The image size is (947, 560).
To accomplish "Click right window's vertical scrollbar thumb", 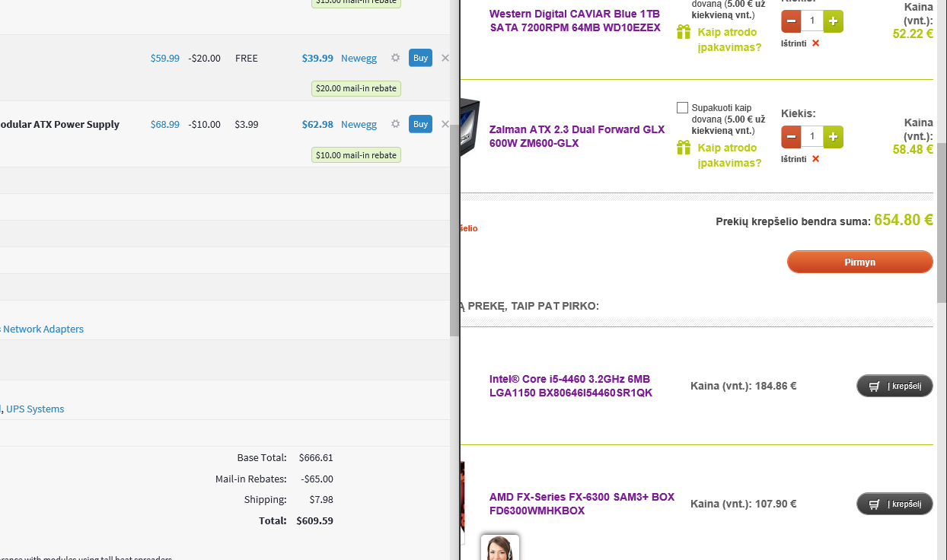I will (x=942, y=223).
